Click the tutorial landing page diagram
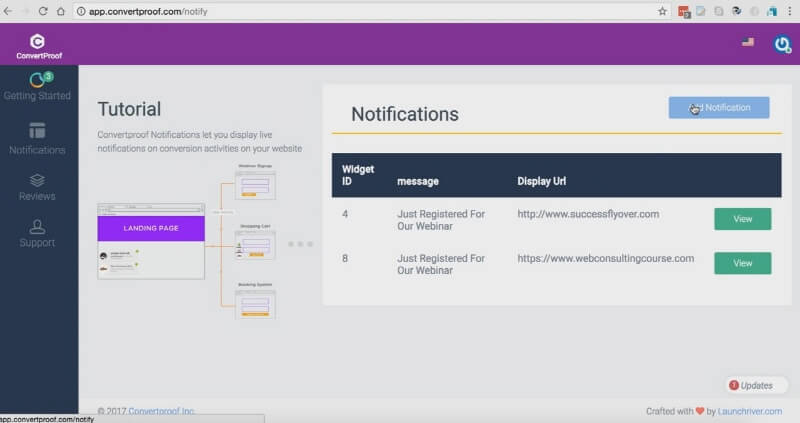The image size is (800, 423). point(151,241)
